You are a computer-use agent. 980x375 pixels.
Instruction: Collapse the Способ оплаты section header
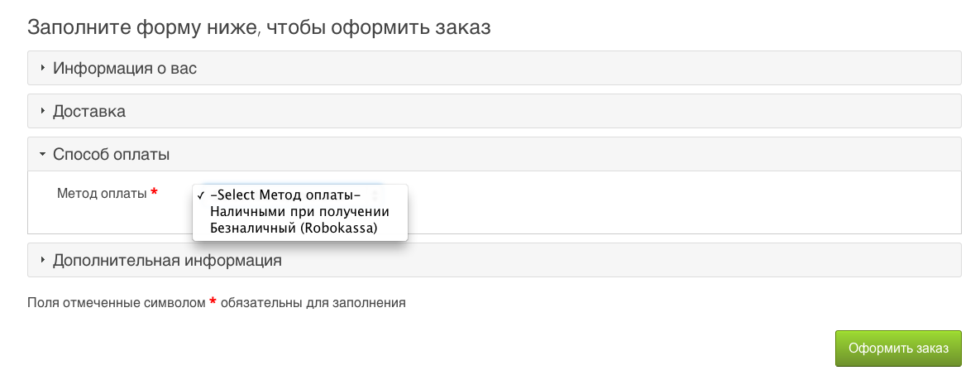(112, 154)
